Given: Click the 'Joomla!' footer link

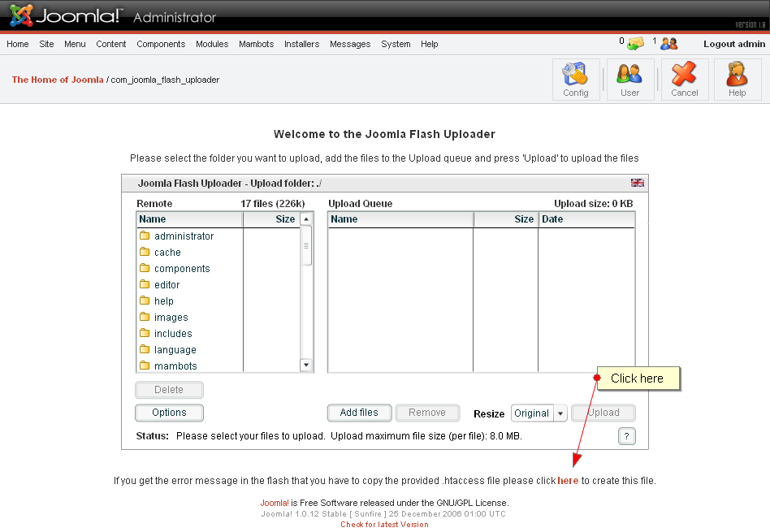Looking at the screenshot, I should coord(275,503).
